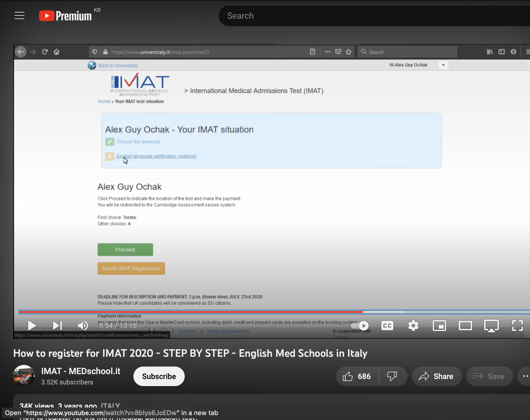The height and width of the screenshot is (420, 530).
Task: Click the First choice: Torino text
Action: (117, 217)
